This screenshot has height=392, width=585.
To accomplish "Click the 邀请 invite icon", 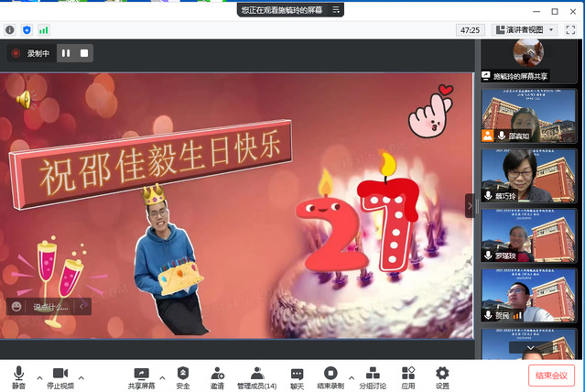I will 217,376.
